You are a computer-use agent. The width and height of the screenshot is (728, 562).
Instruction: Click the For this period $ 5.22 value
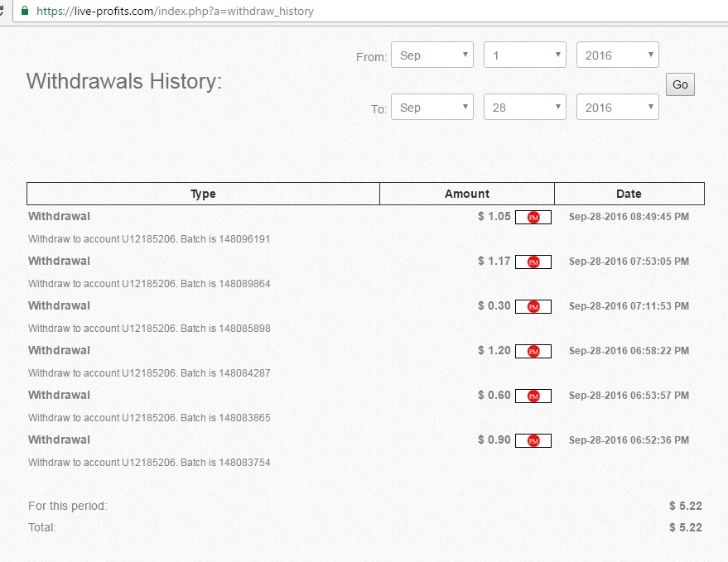click(685, 506)
